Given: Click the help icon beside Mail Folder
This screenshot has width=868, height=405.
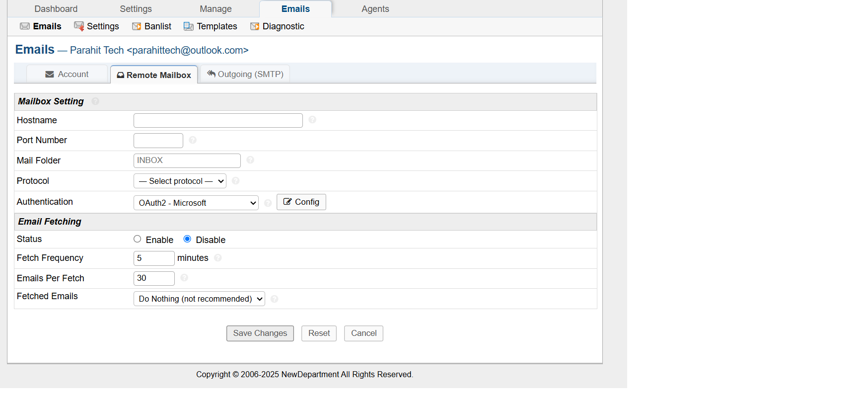Looking at the screenshot, I should pos(250,160).
